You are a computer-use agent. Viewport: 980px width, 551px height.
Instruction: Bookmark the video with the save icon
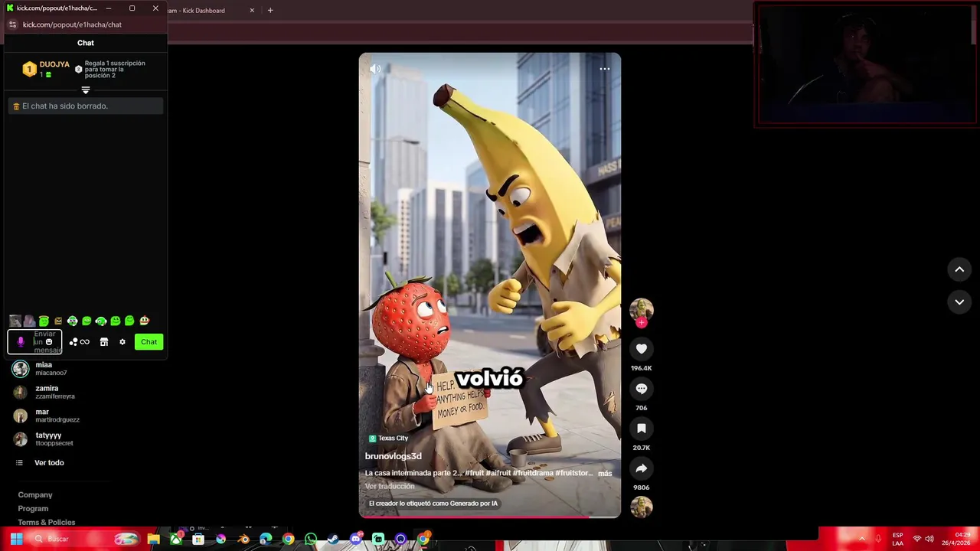[x=642, y=429]
